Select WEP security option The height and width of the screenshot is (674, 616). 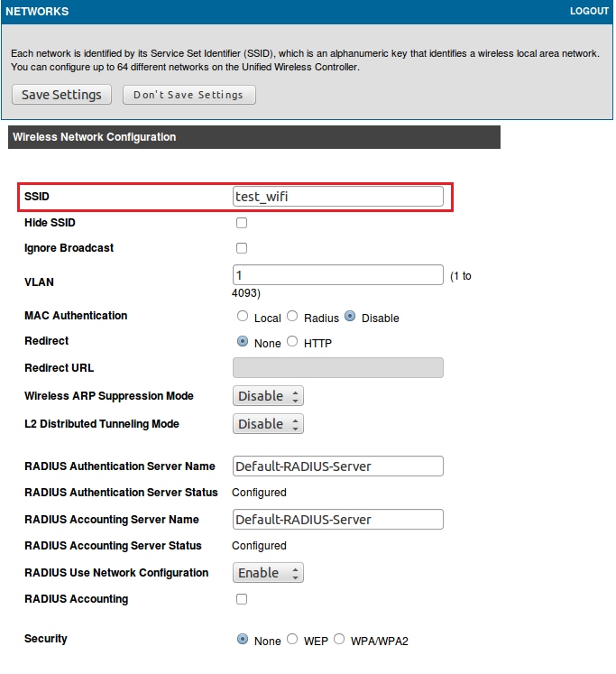click(292, 640)
